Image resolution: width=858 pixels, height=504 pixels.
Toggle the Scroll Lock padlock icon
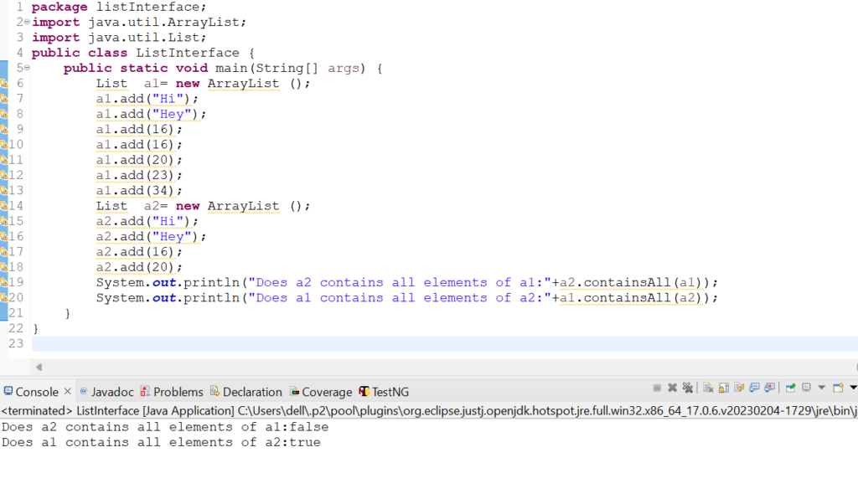click(723, 388)
